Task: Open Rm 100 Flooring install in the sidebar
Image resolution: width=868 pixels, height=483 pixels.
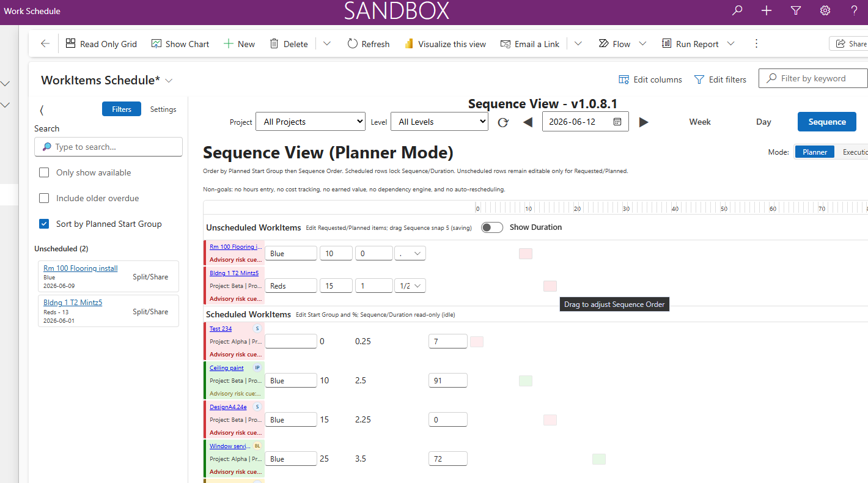Action: [81, 268]
